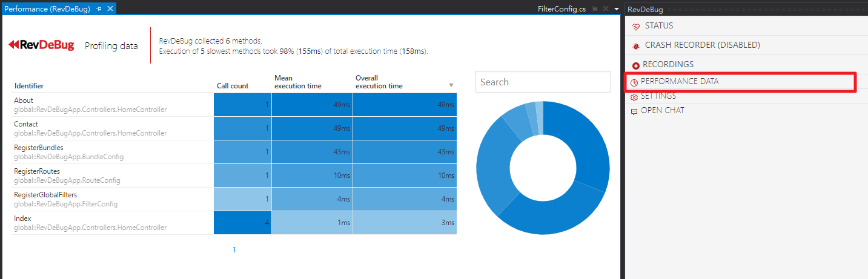Select the Index method identifier
This screenshot has height=279, width=868.
(22, 218)
